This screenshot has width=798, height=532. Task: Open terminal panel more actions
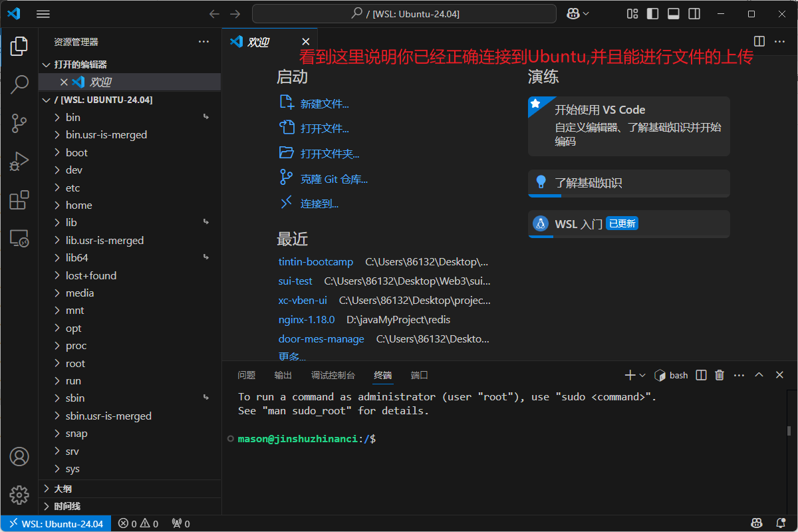[739, 375]
